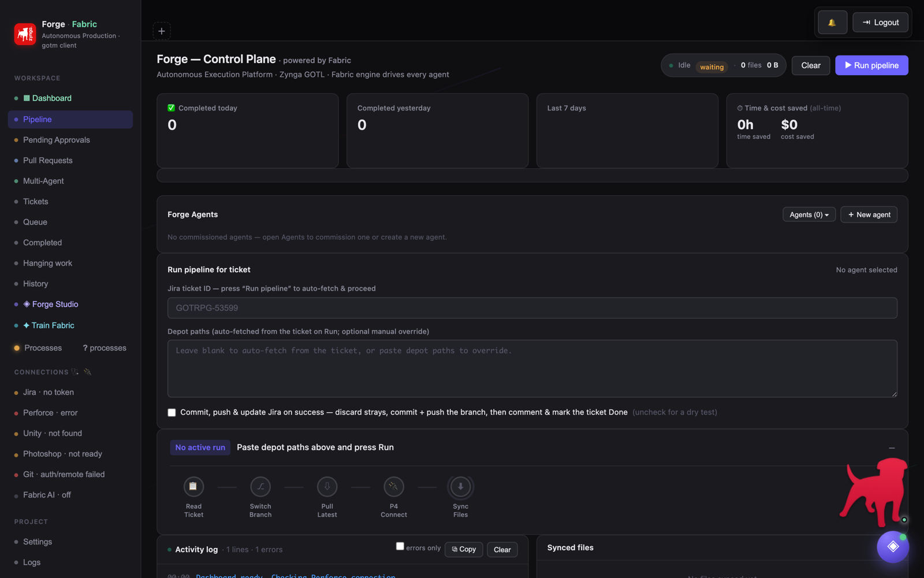Click the stethoscope diagnostics icon beside CONNECTIONS

(75, 372)
